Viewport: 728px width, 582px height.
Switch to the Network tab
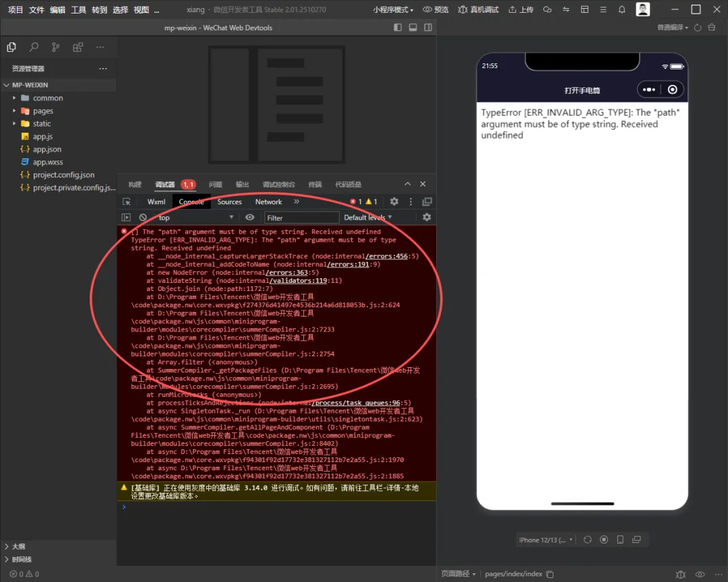pyautogui.click(x=268, y=202)
